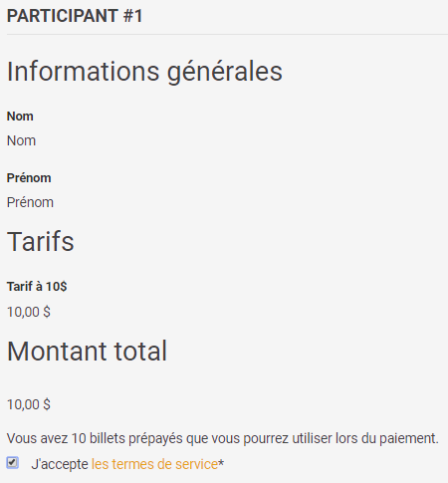
Task: Click the Prénom value text
Action: (x=30, y=202)
